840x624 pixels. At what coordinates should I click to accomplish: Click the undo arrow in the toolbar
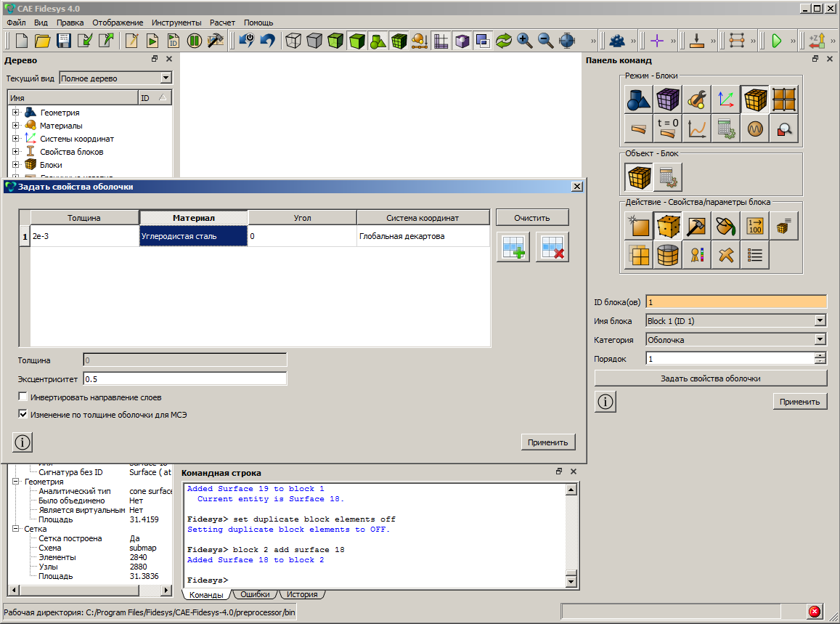(267, 41)
